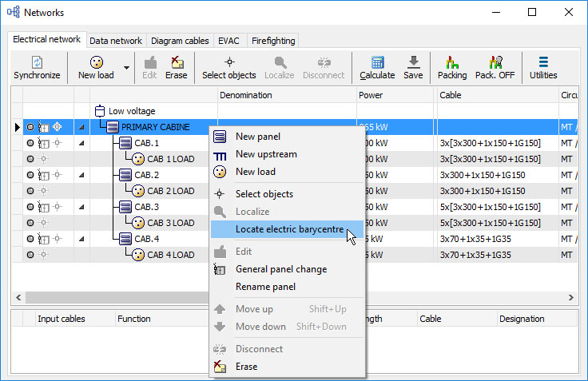Toggle the circle marker on CAB.1 row
588x381 pixels.
(x=30, y=143)
